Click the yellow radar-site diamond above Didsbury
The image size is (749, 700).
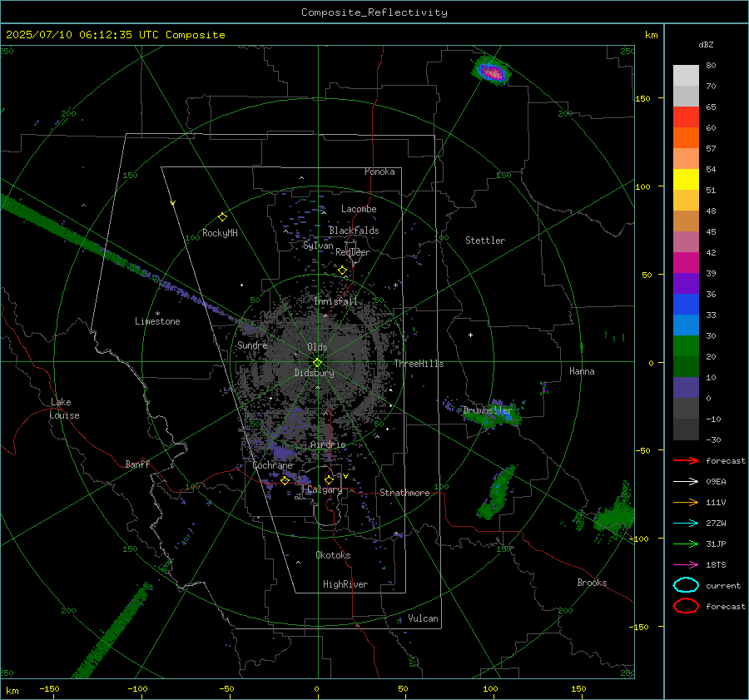point(317,363)
